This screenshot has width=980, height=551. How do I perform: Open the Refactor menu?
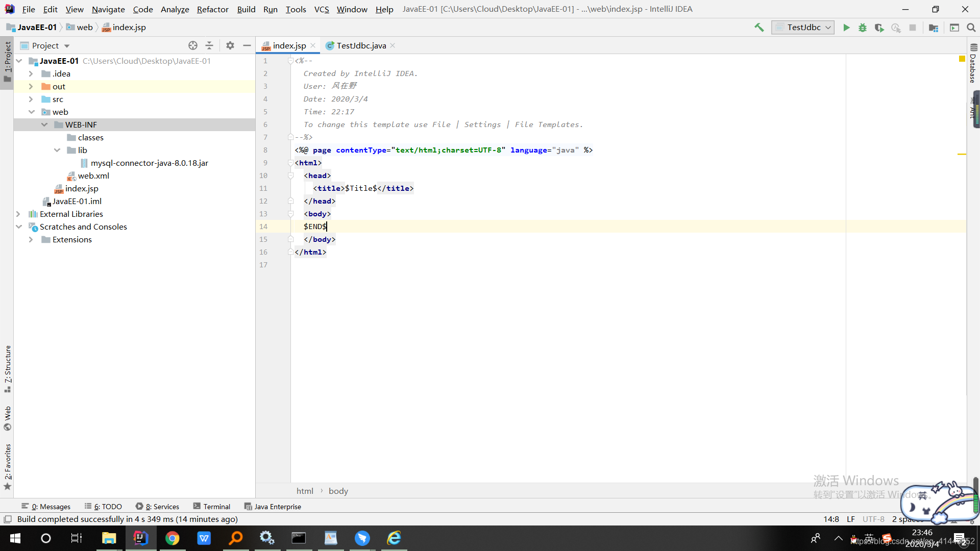(x=212, y=9)
